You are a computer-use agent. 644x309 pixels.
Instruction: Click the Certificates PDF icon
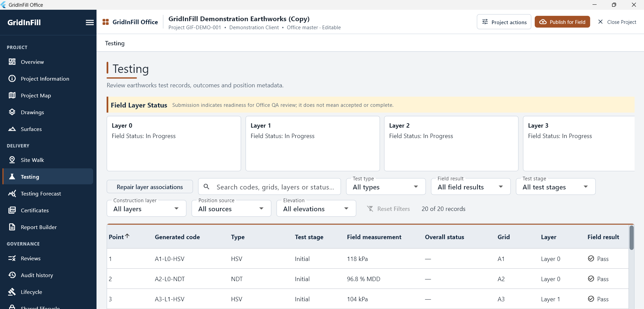click(12, 210)
